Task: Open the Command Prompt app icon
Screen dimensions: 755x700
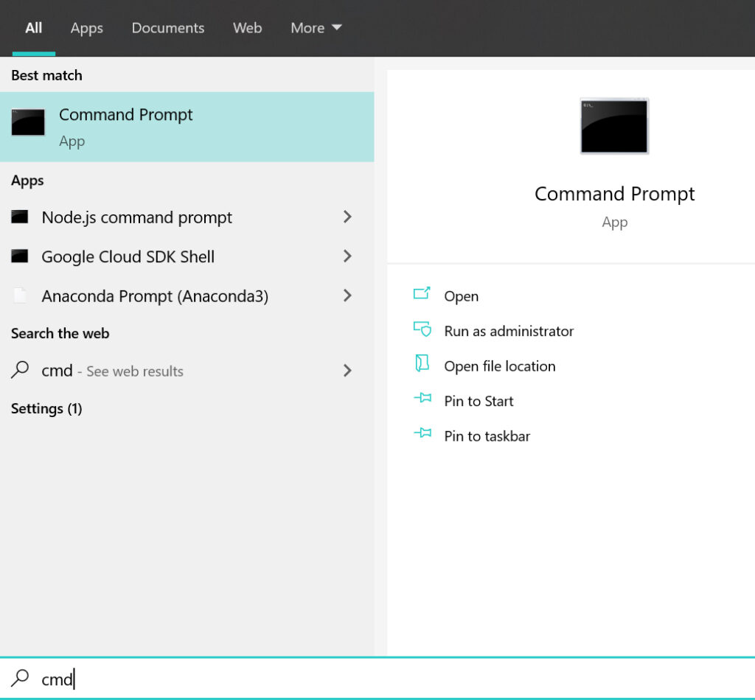Action: (27, 123)
